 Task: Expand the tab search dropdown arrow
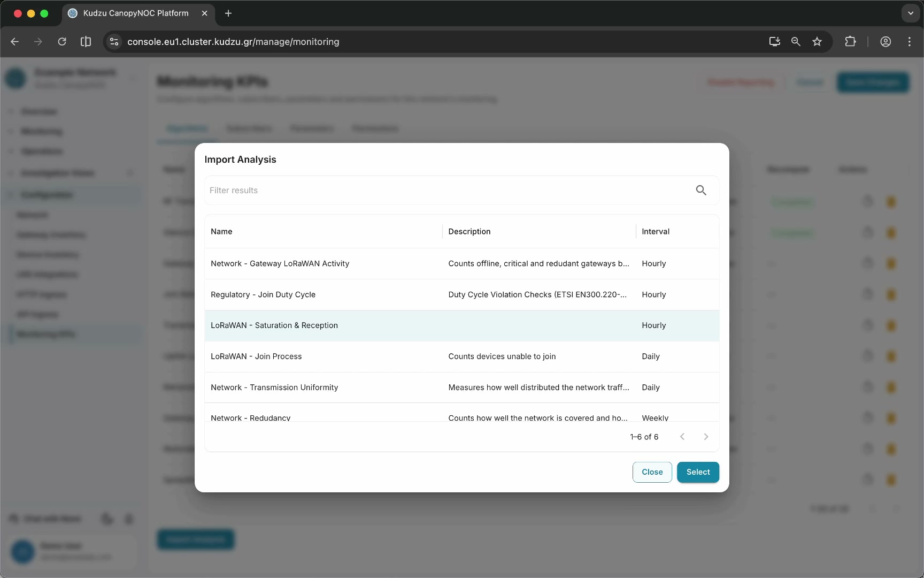pos(911,13)
